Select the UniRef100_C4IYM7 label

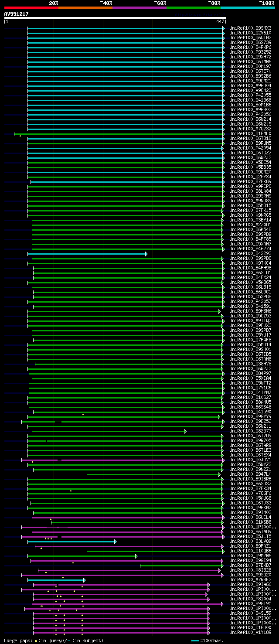(x=250, y=392)
